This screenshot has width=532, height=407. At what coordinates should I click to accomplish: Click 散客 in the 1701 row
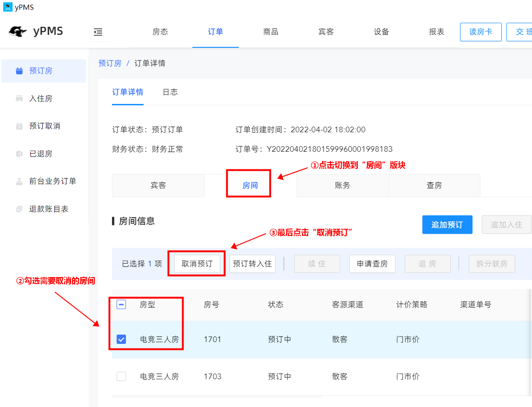(340, 339)
